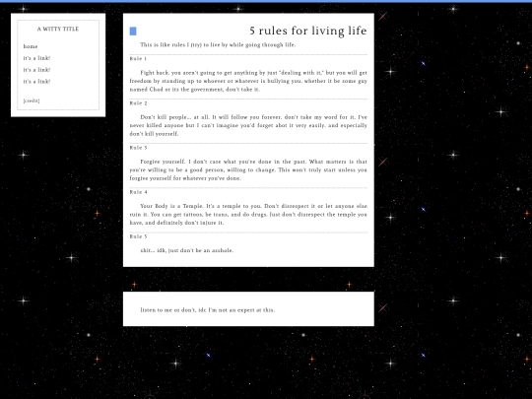Click the paragraph starting "Fight back"
Screen dimensions: 532x399
point(248,81)
